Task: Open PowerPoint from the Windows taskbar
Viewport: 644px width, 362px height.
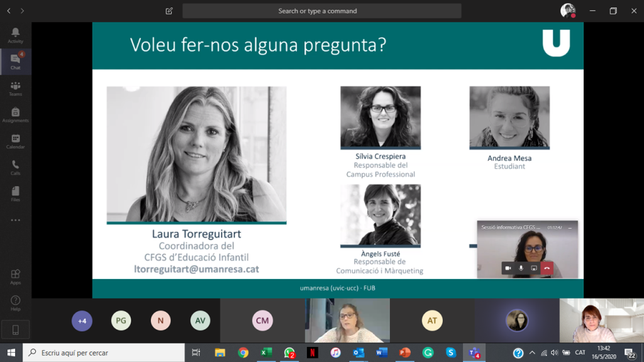Action: [x=404, y=353]
